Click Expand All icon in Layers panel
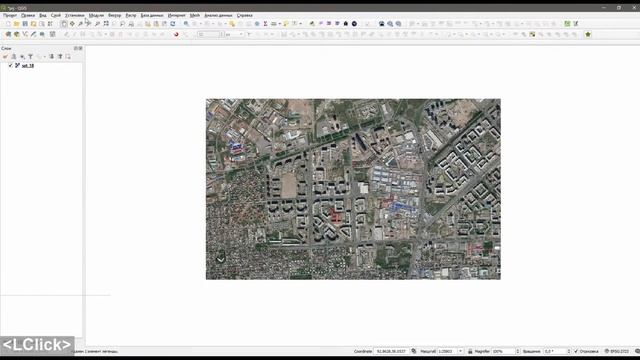The image size is (640, 360). (52, 57)
